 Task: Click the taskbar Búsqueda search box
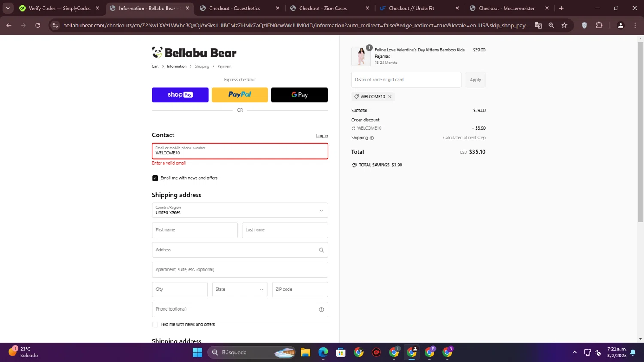point(252,353)
